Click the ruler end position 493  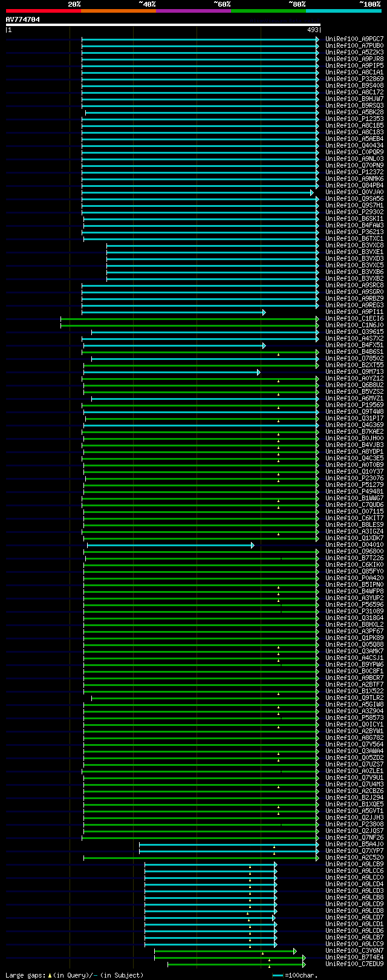313,30
